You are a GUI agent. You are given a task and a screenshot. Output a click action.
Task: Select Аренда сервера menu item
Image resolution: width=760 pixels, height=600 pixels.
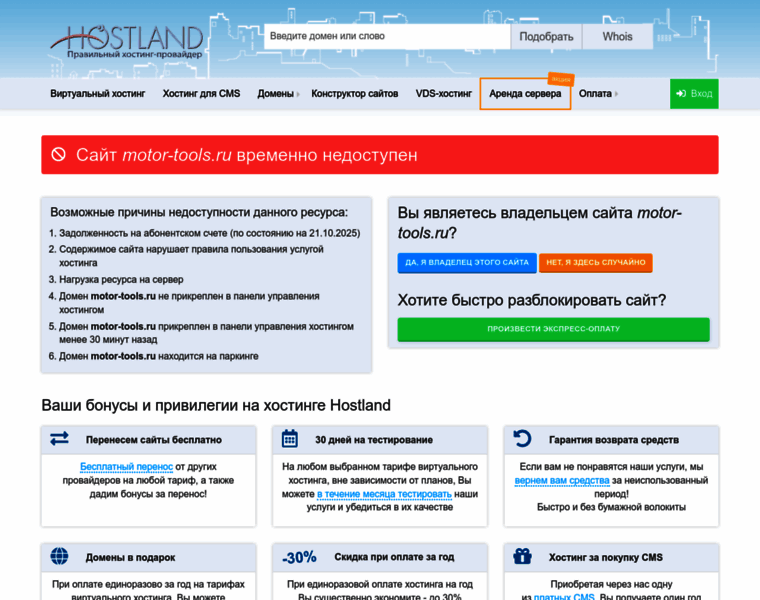coord(525,94)
